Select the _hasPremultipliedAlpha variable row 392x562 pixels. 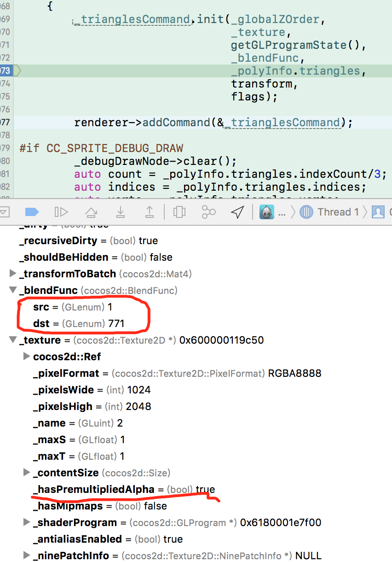tap(196, 489)
